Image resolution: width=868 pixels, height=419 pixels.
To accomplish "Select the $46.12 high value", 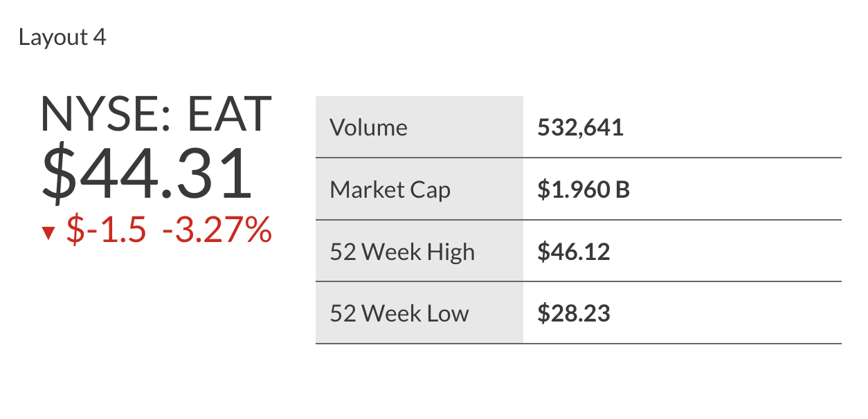I will [574, 252].
